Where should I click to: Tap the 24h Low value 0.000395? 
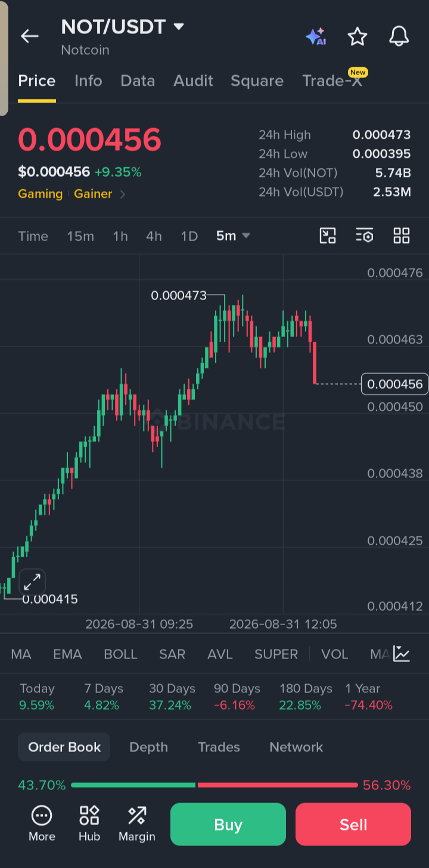point(381,154)
